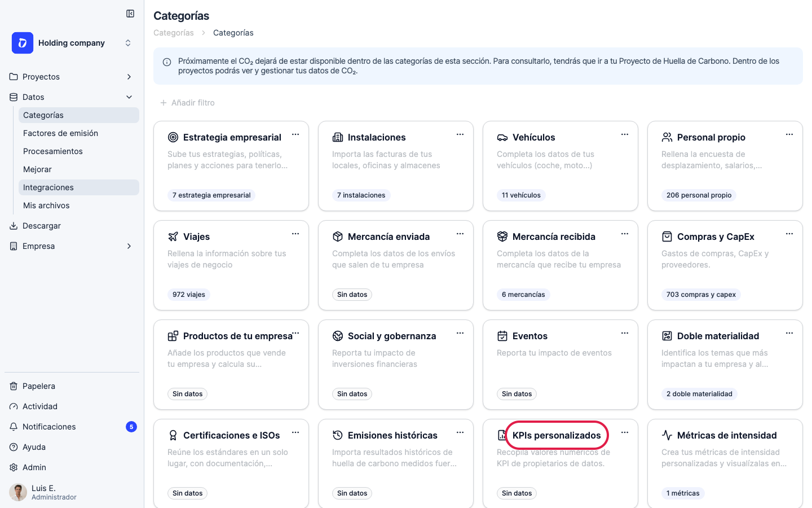812x508 pixels.
Task: Click the first Categorías breadcrumb link
Action: click(174, 33)
